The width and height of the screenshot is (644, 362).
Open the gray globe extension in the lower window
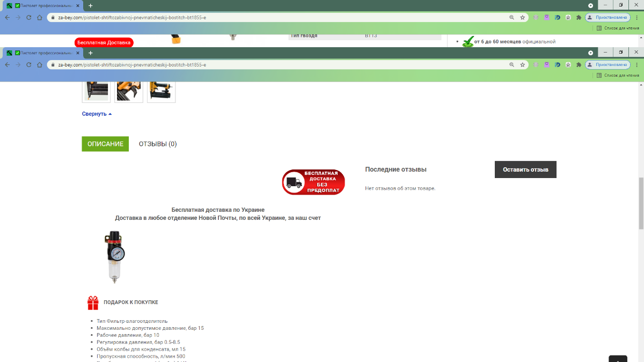537,64
